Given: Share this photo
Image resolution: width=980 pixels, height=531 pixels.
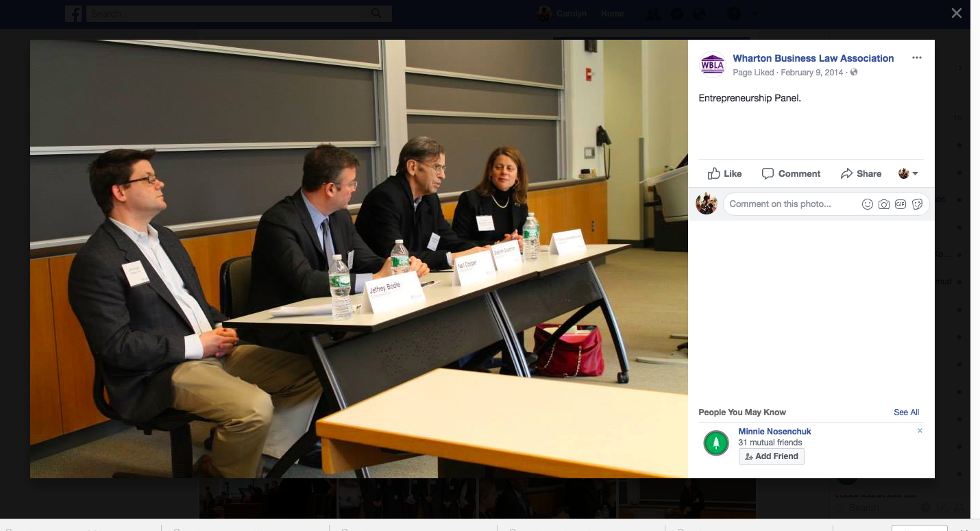Looking at the screenshot, I should pyautogui.click(x=861, y=173).
